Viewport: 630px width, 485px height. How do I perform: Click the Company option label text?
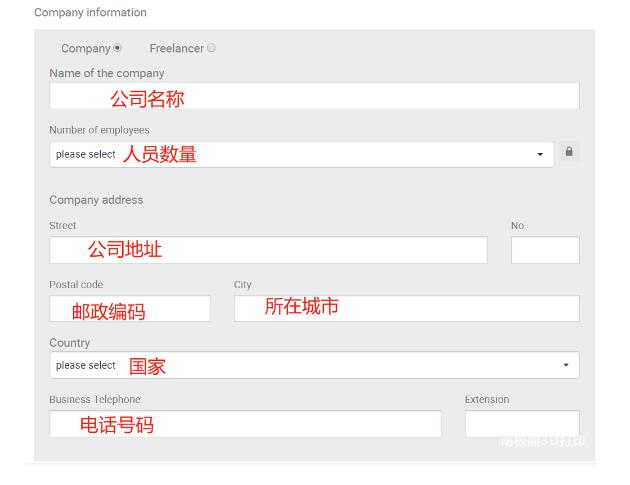(x=85, y=48)
